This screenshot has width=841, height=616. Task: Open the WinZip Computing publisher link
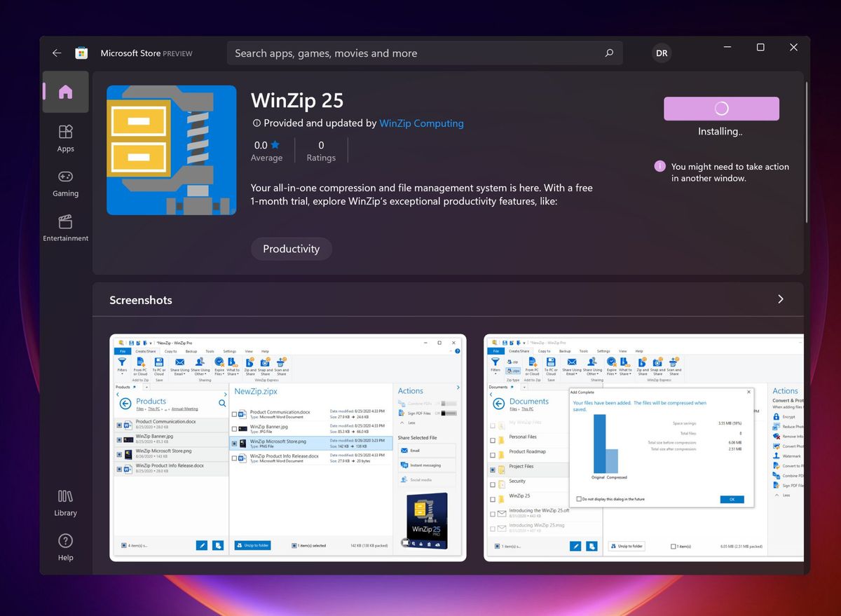(421, 123)
